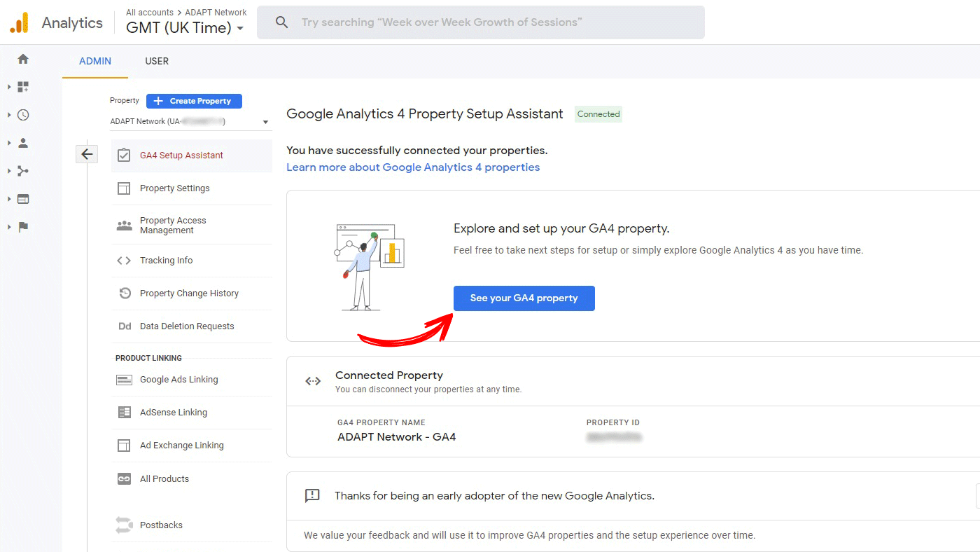Open Tracking Info menu item

[x=192, y=261]
